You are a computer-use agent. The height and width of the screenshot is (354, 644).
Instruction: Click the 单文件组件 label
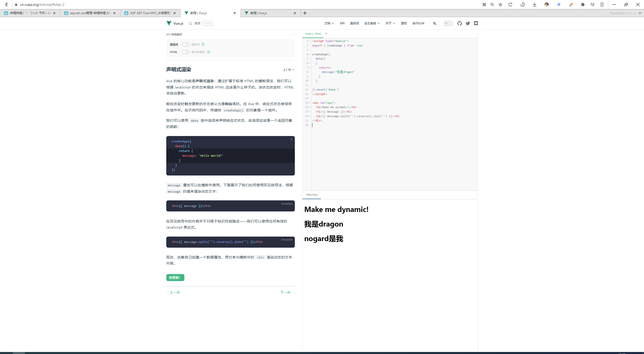(x=198, y=52)
